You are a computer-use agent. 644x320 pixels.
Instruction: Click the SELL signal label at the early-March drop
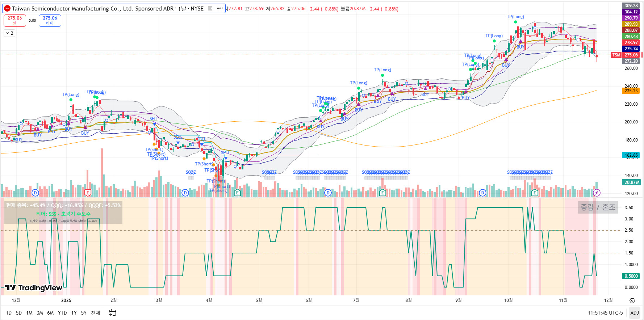click(x=154, y=119)
